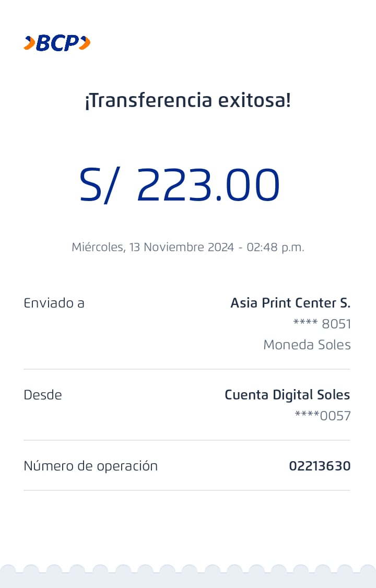Click the source account ****0057

(323, 416)
